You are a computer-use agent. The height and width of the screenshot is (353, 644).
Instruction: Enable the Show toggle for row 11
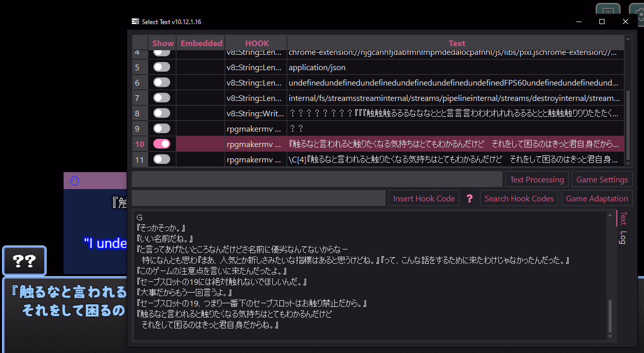point(162,159)
